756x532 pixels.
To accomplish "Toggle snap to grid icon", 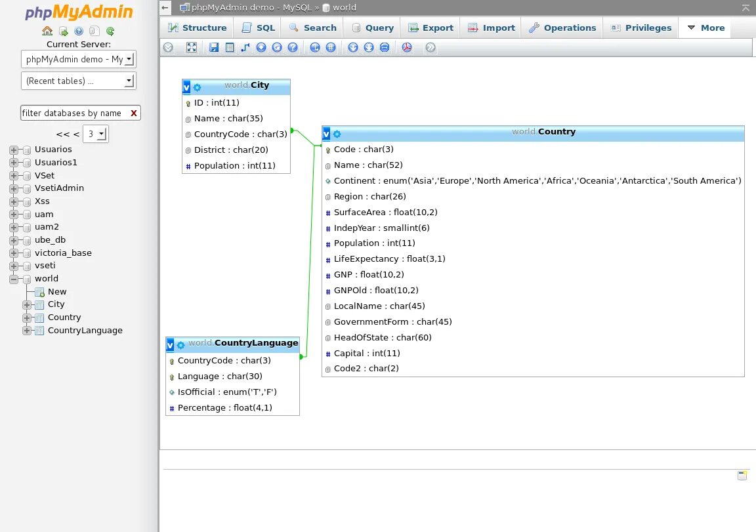I will tap(331, 47).
